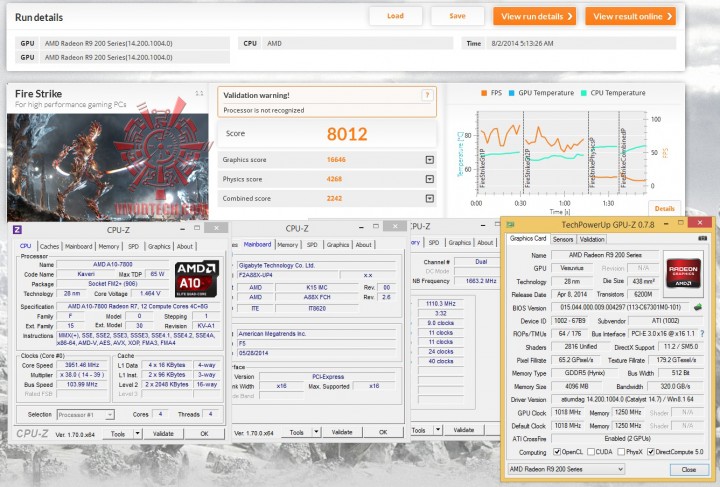Open SPD tab in the Mainboard CPU-Z window

(312, 245)
